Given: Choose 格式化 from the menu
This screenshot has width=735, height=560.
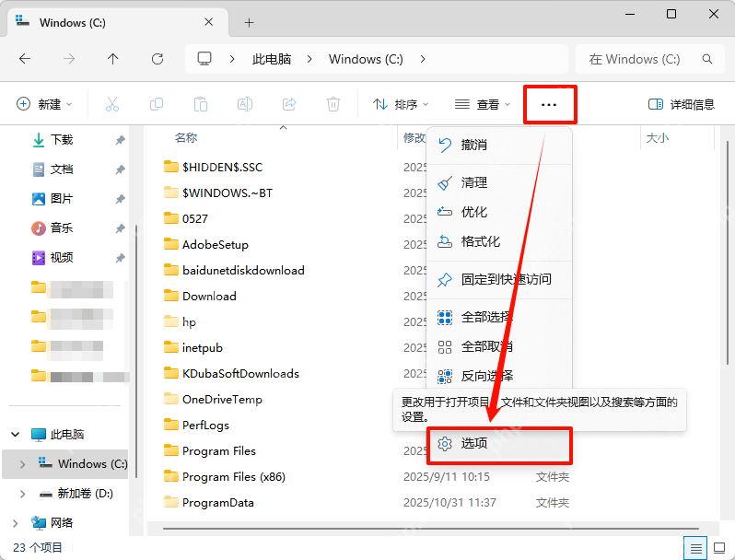Looking at the screenshot, I should (x=499, y=241).
